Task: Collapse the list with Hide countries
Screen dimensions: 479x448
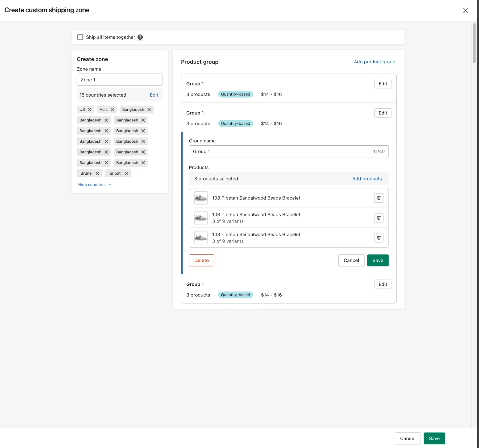Action: (x=95, y=184)
